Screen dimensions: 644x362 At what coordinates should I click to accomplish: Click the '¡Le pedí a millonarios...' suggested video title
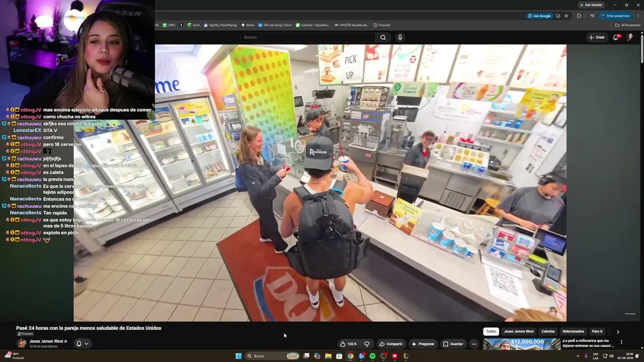pos(588,343)
